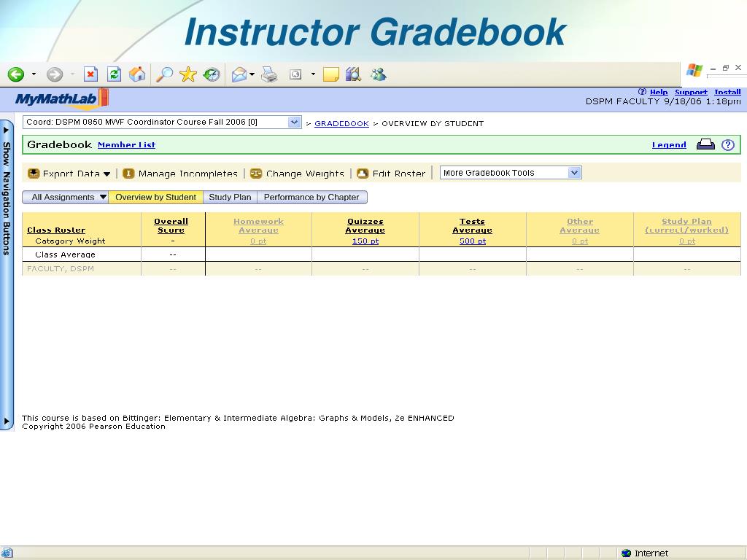Click the Support link
Screen dimensions: 747x560
click(692, 92)
